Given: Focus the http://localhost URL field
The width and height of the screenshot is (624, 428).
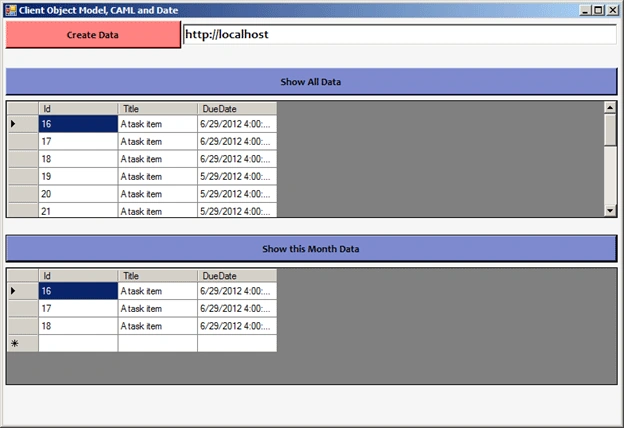Looking at the screenshot, I should (400, 35).
